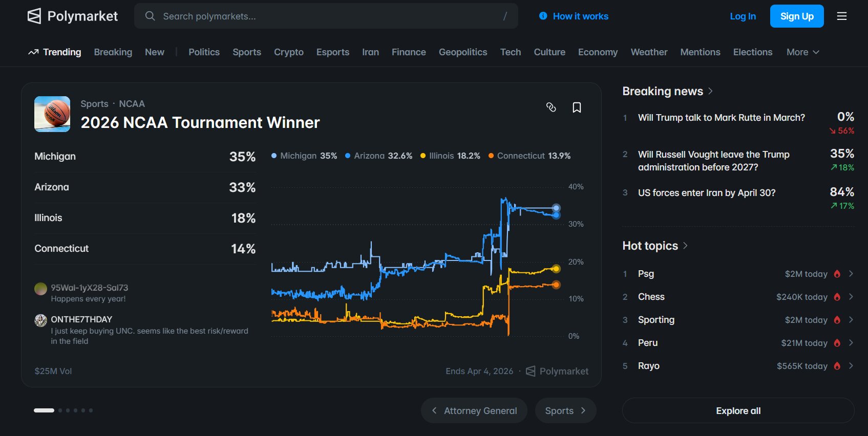Open search with the magnifier icon
Viewport: 868px width, 436px height.
[x=150, y=16]
